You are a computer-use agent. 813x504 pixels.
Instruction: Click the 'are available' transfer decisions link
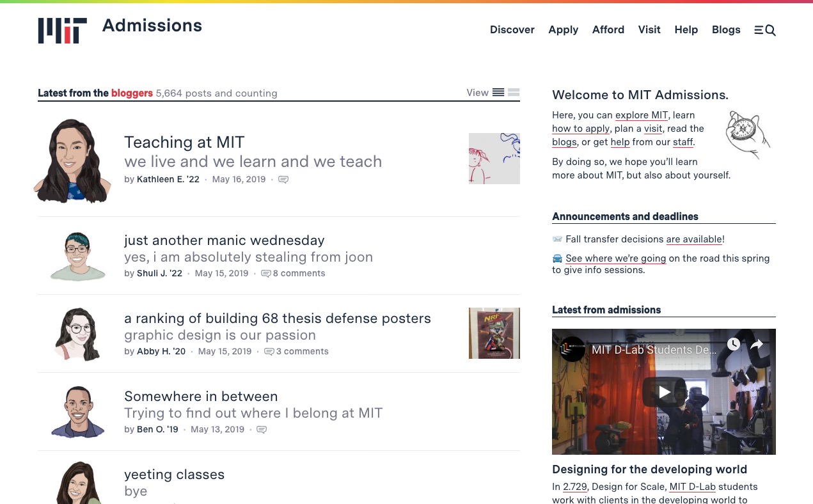(694, 240)
